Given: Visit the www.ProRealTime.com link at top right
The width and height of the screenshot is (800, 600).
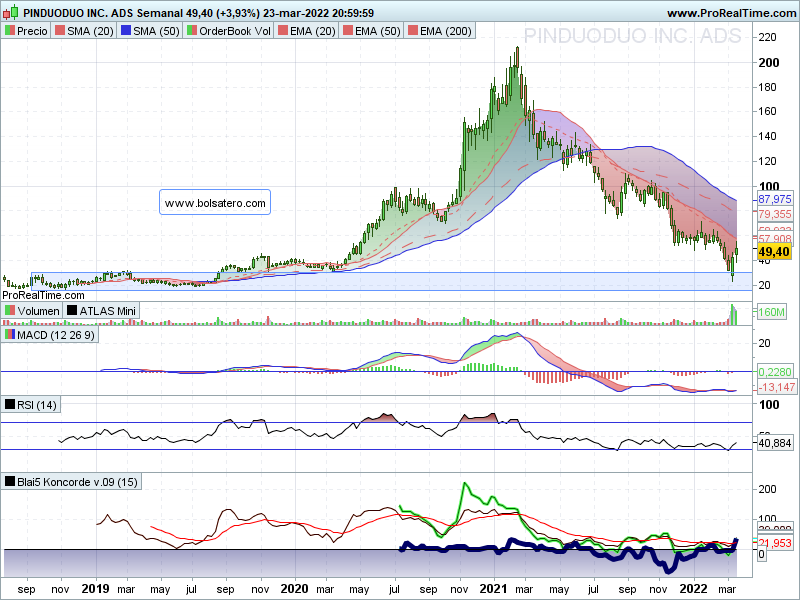Looking at the screenshot, I should tap(731, 13).
